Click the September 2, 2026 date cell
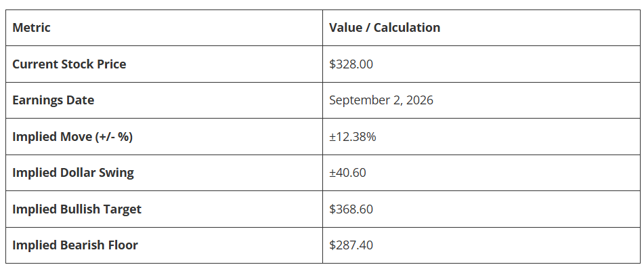 (381, 100)
